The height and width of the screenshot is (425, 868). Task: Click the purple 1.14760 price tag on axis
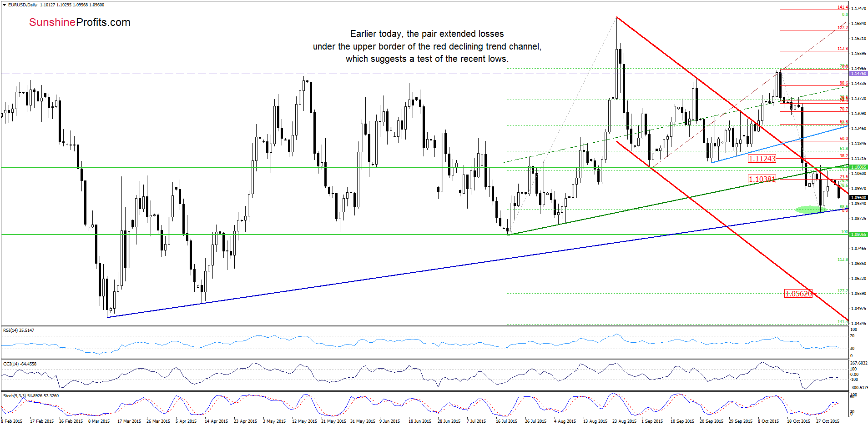pos(859,73)
